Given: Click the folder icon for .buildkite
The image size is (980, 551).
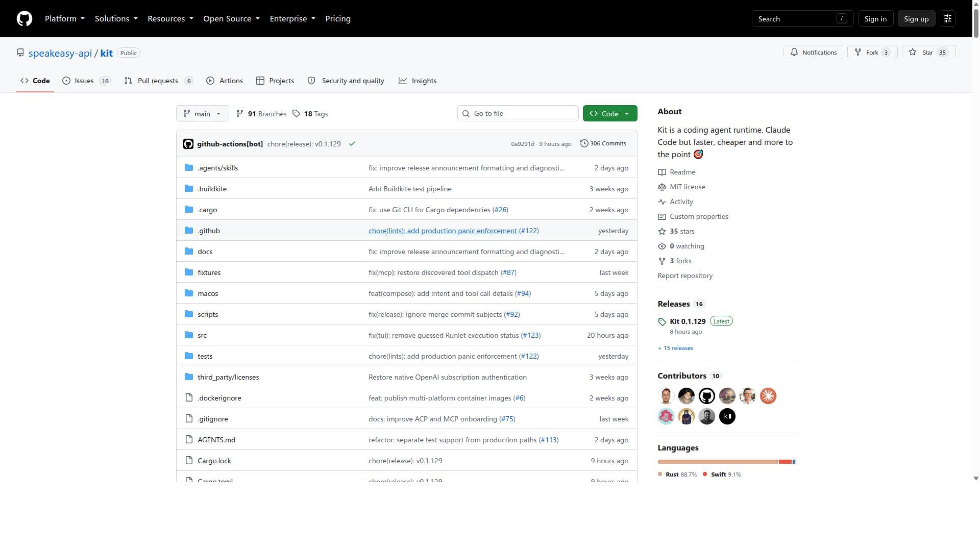Looking at the screenshot, I should tap(189, 189).
